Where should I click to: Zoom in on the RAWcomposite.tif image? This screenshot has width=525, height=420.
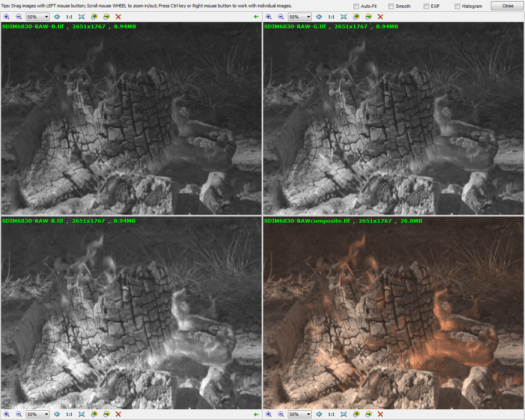(x=269, y=414)
